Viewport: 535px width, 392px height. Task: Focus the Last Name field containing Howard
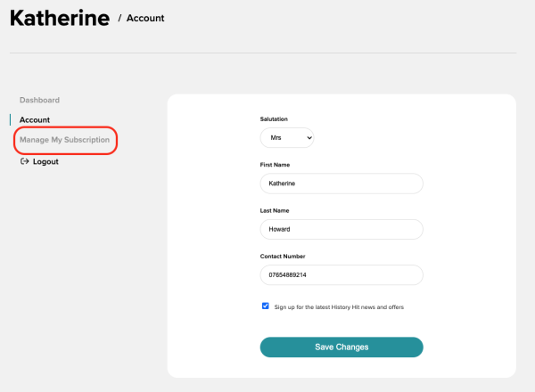click(341, 229)
